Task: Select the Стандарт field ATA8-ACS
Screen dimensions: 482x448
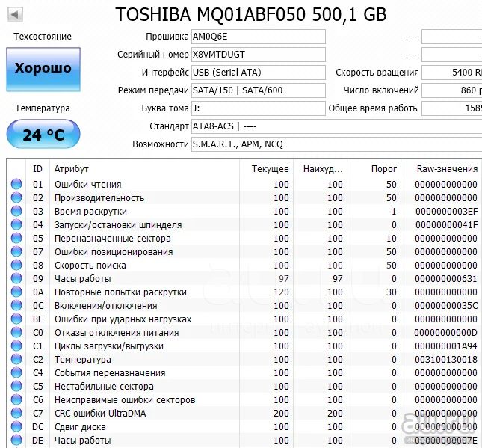Action: (336, 126)
